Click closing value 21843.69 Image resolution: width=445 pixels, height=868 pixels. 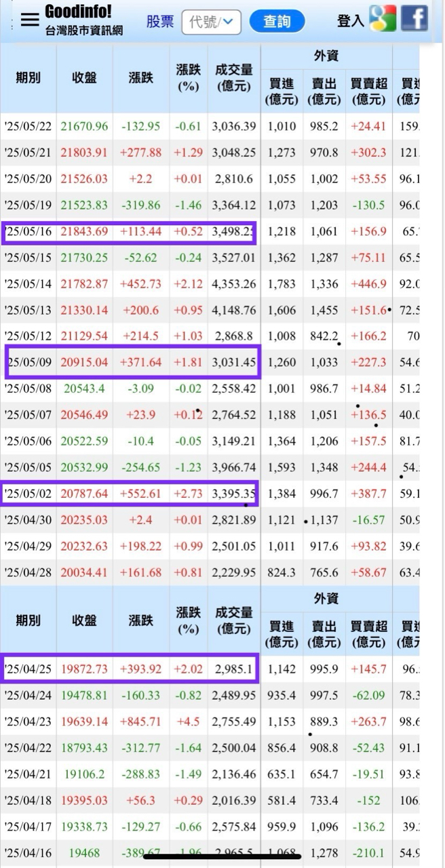click(84, 232)
